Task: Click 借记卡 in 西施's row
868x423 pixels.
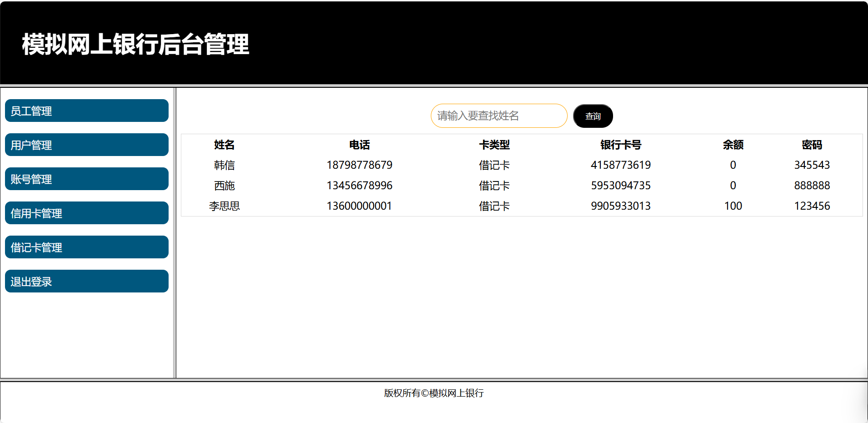Action: [494, 186]
